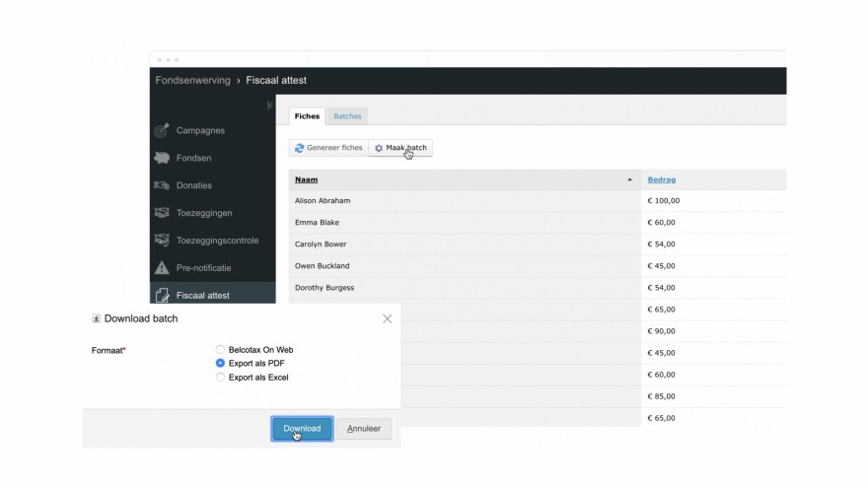This screenshot has height=488, width=868.
Task: Click the Campagnes target icon in sidebar
Action: click(162, 130)
